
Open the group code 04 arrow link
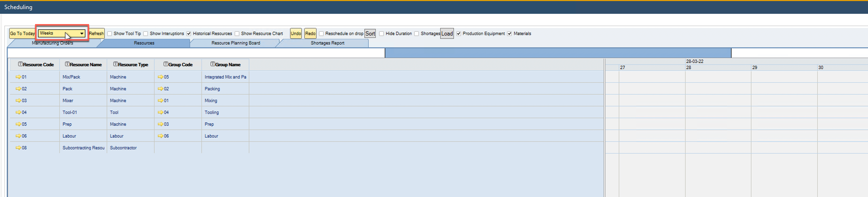[160, 112]
